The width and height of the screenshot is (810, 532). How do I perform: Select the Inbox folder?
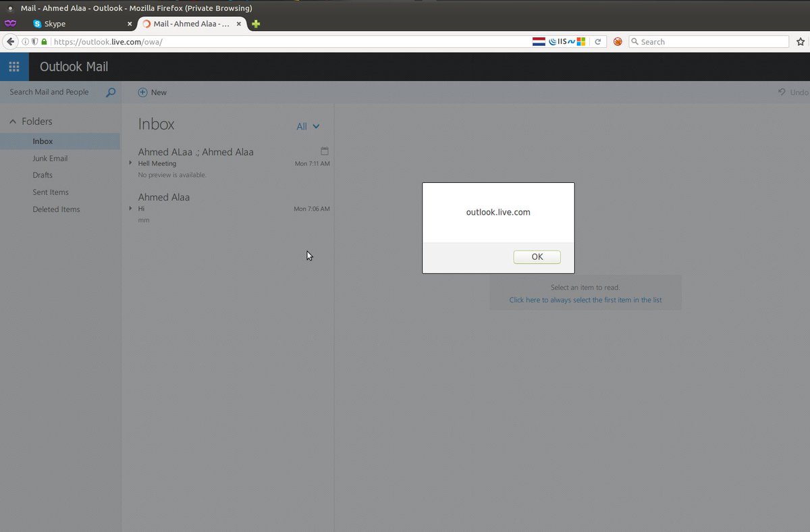click(x=60, y=141)
